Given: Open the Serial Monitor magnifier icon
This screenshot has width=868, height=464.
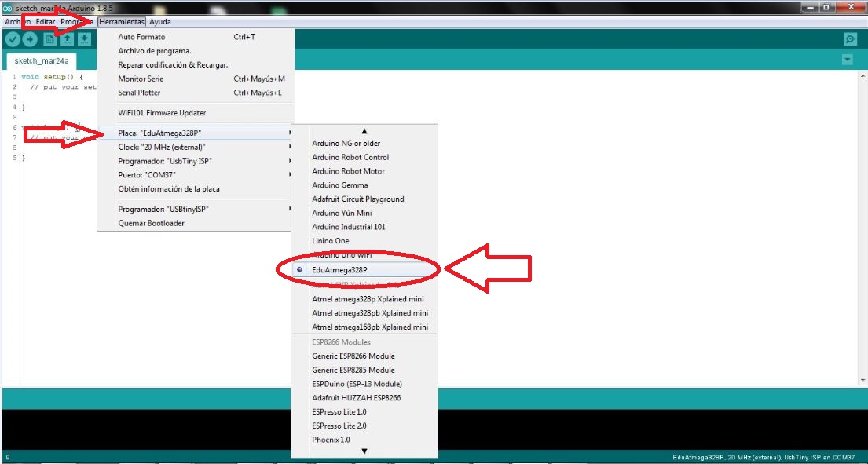Looking at the screenshot, I should [850, 39].
